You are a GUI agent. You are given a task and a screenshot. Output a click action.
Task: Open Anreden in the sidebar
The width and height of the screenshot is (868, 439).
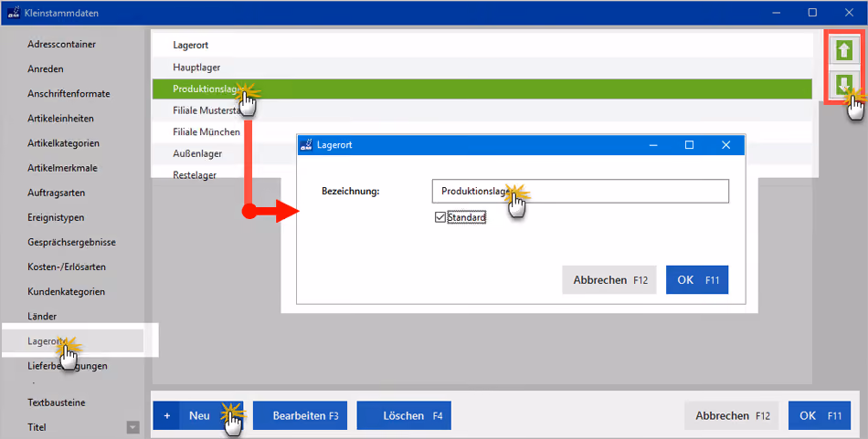click(46, 69)
